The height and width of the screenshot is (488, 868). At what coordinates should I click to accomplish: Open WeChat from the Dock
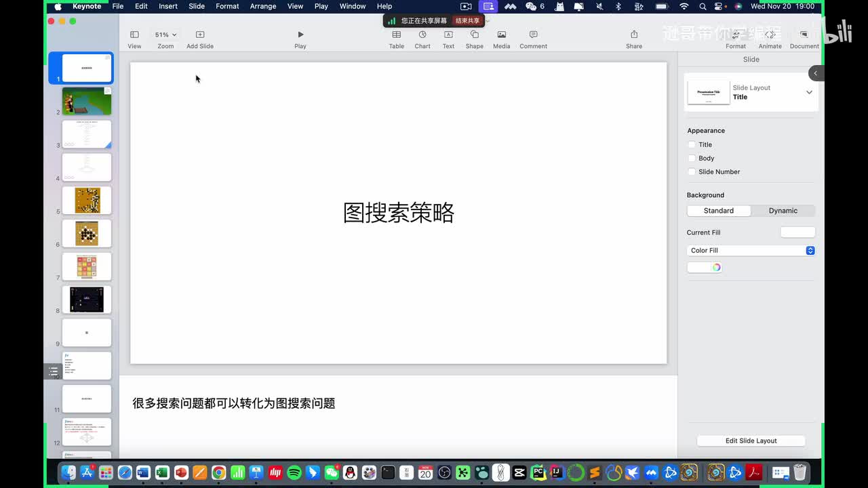(332, 472)
